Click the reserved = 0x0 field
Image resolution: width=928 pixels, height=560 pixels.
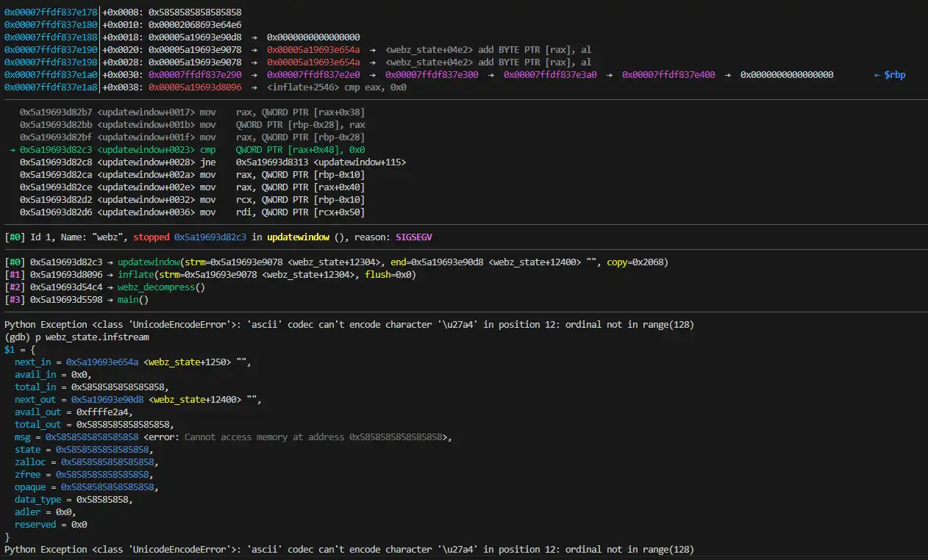click(51, 525)
